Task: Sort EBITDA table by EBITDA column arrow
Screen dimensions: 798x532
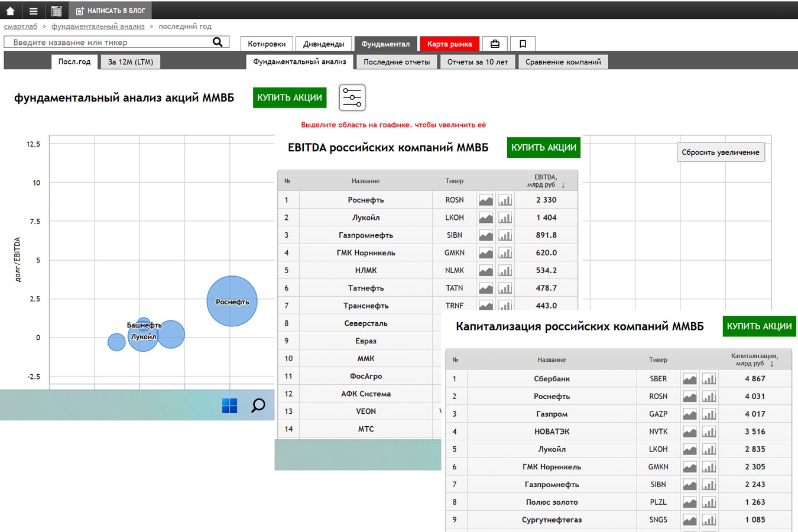Action: point(563,185)
